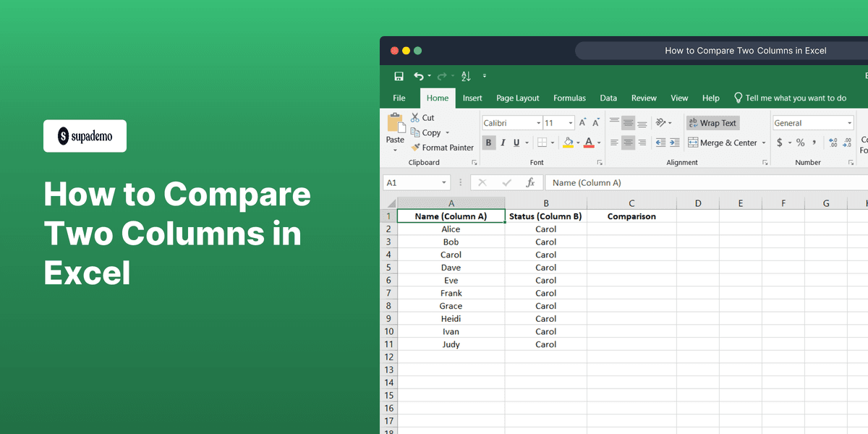Activate the Format Painter tool

(443, 148)
